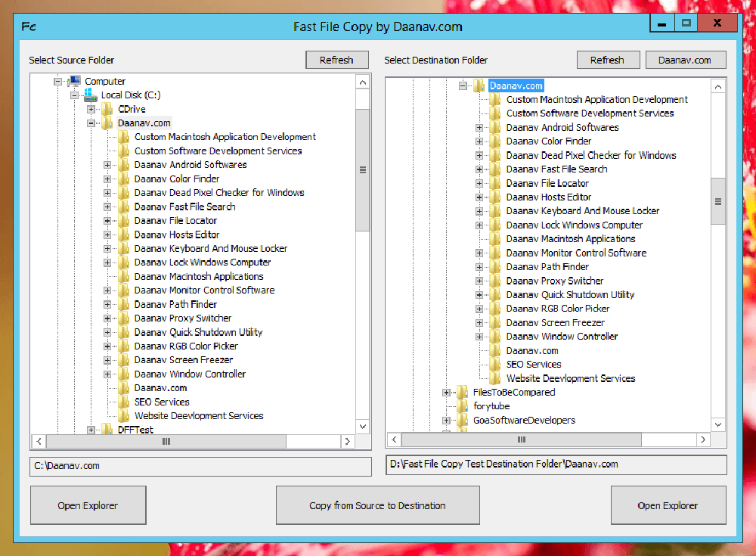This screenshot has height=556, width=756.
Task: Click the source path field C:\Daanav.com
Action: pos(200,466)
